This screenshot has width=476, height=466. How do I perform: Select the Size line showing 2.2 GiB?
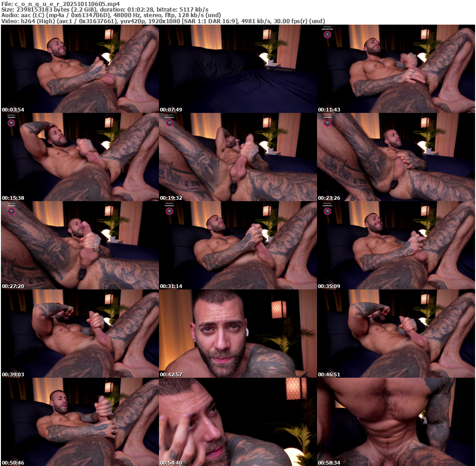click(105, 10)
